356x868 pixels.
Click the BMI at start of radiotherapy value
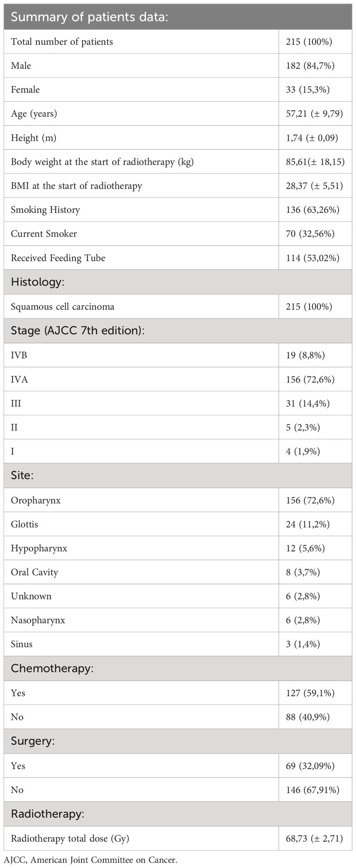pos(314,186)
